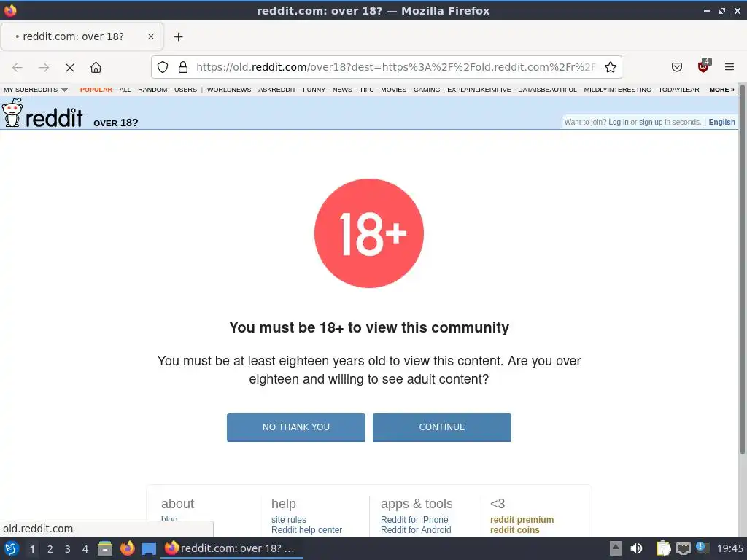Click the forward navigation arrow
The height and width of the screenshot is (560, 747).
click(44, 68)
